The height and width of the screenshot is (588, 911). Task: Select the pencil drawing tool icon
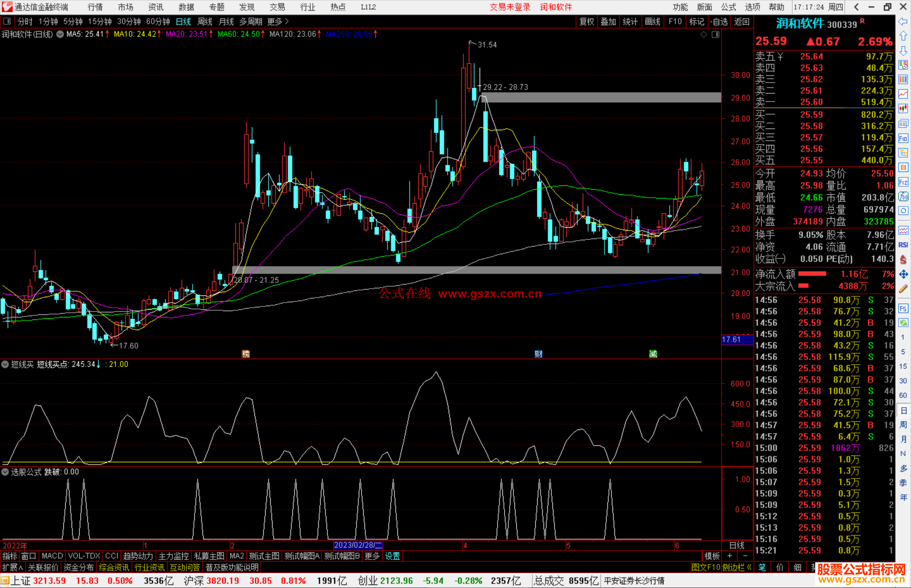903,289
